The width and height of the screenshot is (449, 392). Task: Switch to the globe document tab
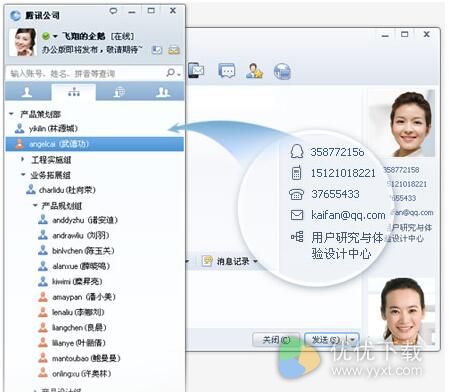point(119,92)
